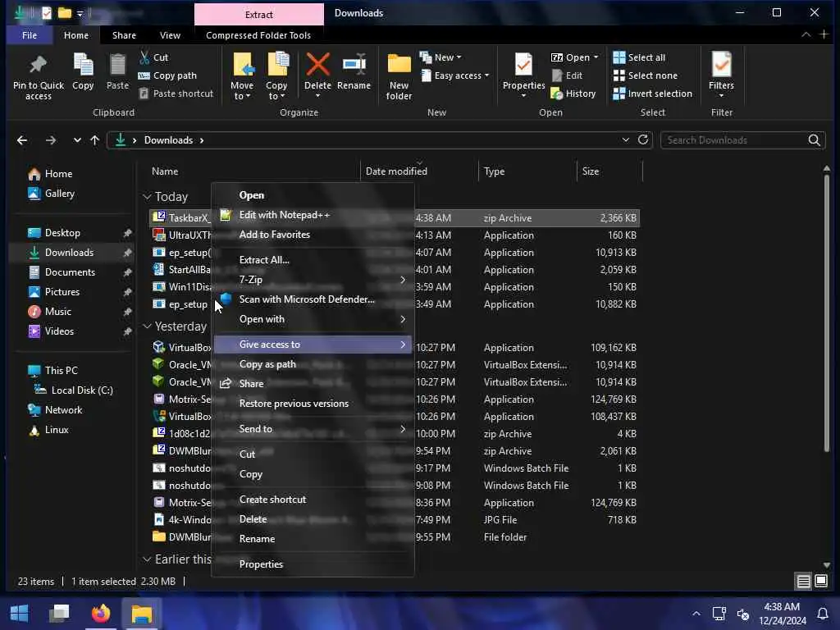Click the Cut scissors icon in ribbon

(x=144, y=57)
